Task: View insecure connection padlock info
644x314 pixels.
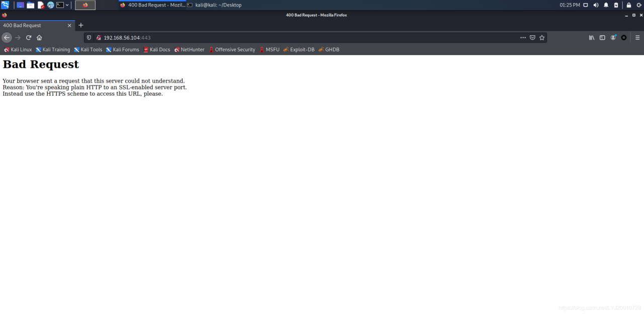Action: (x=99, y=37)
